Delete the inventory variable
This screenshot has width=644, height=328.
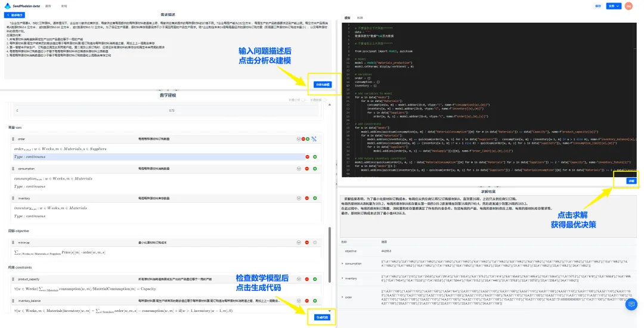[x=307, y=198]
